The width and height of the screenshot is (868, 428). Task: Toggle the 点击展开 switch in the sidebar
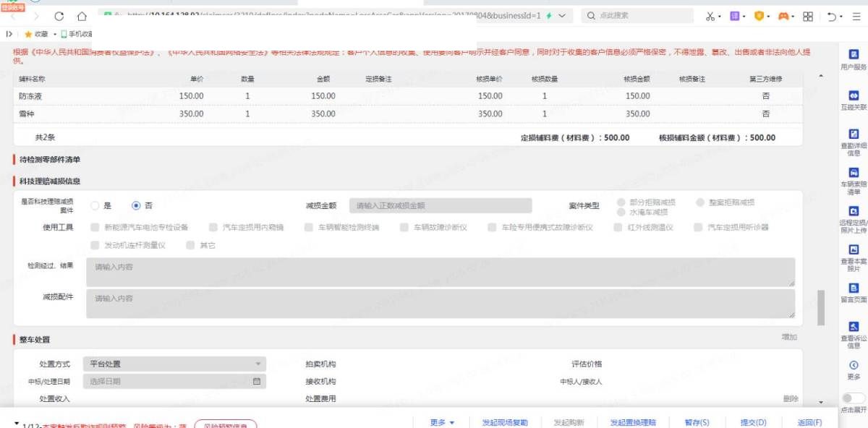click(854, 398)
